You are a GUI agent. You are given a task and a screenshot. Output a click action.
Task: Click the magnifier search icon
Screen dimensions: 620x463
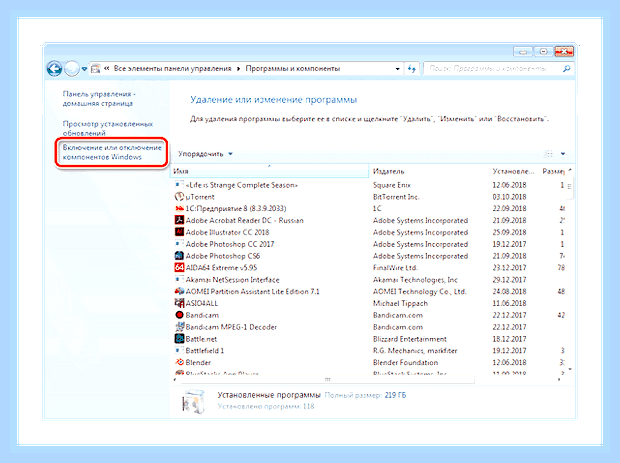click(x=566, y=69)
